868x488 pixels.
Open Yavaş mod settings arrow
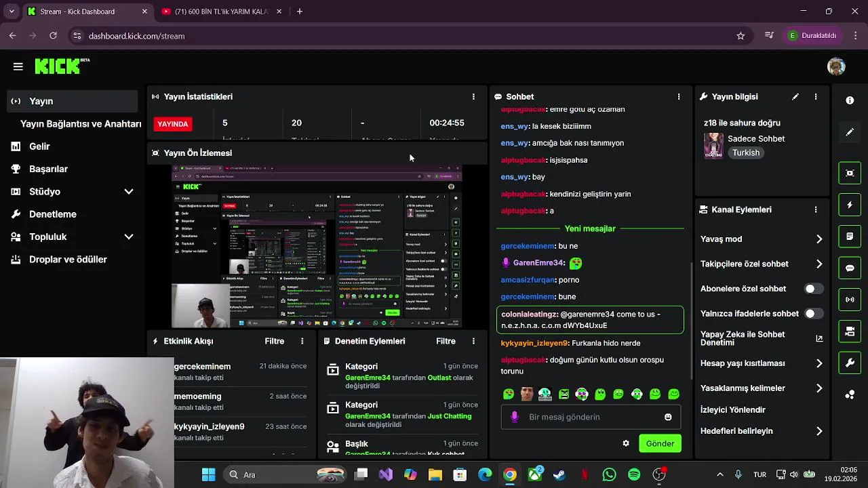tap(819, 239)
